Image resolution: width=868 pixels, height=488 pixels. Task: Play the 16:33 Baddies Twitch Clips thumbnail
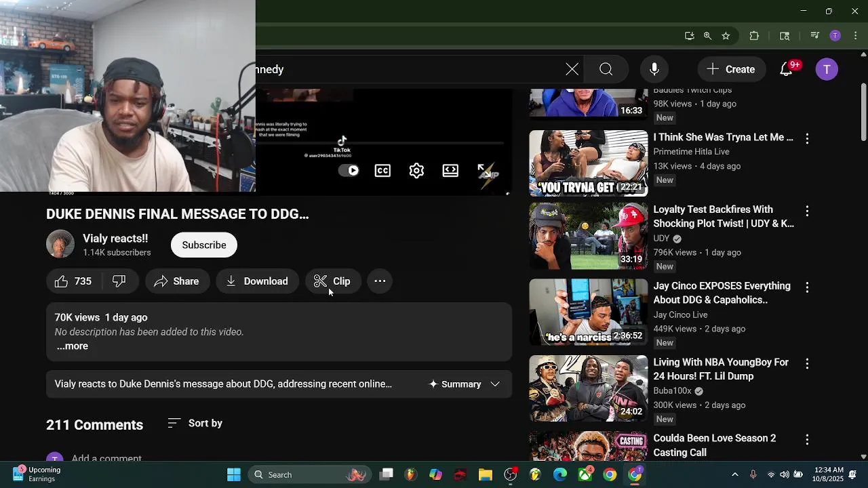[589, 103]
